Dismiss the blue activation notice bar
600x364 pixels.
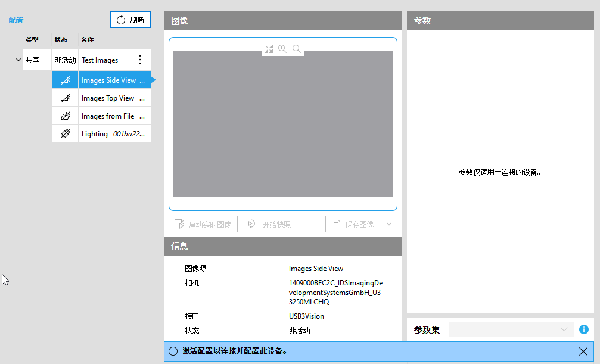583,351
